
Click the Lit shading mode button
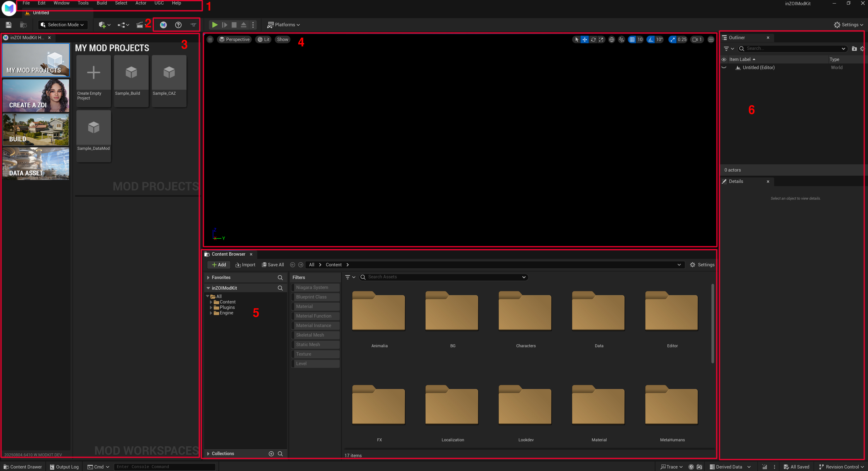point(264,39)
